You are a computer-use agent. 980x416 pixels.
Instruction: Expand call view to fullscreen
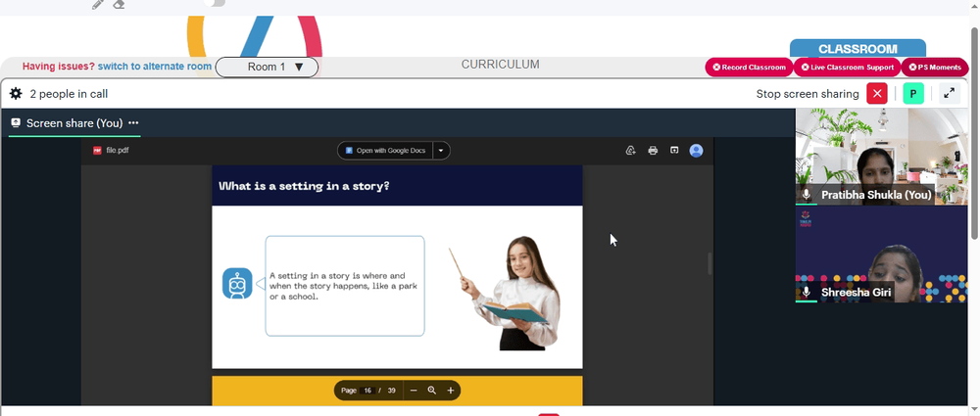[949, 94]
